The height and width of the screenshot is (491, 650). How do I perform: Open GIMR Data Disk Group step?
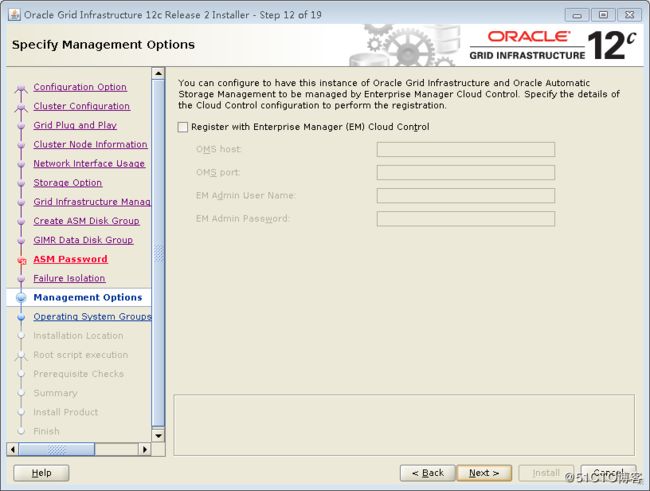point(83,240)
